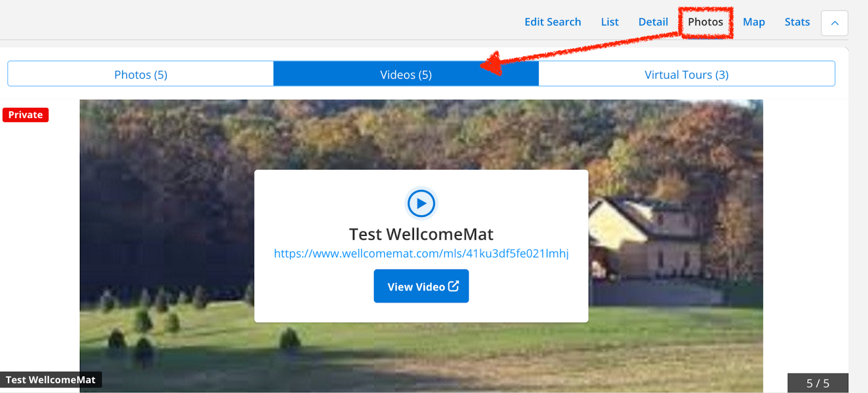
Task: Open the wellcomemat.com video URL
Action: tap(421, 254)
